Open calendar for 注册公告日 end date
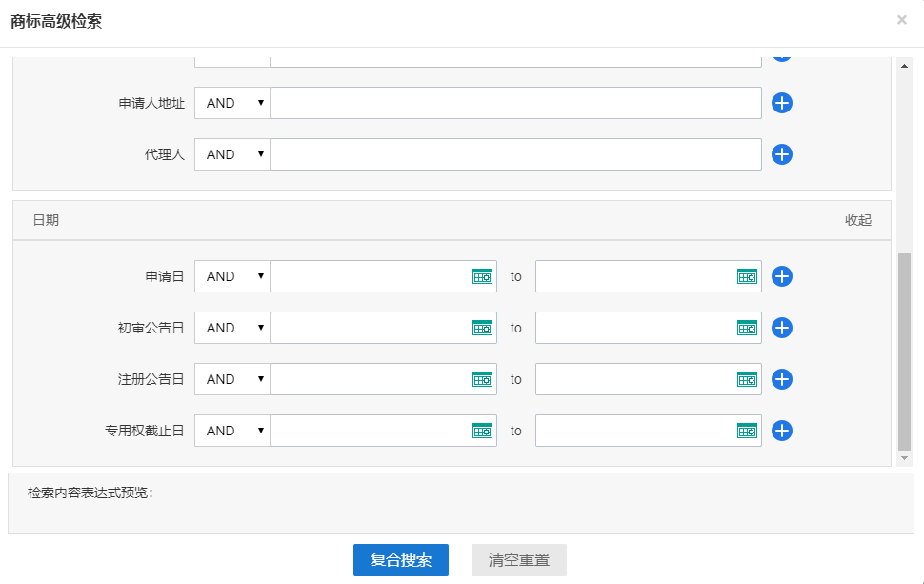The width and height of the screenshot is (924, 584). pos(748,379)
